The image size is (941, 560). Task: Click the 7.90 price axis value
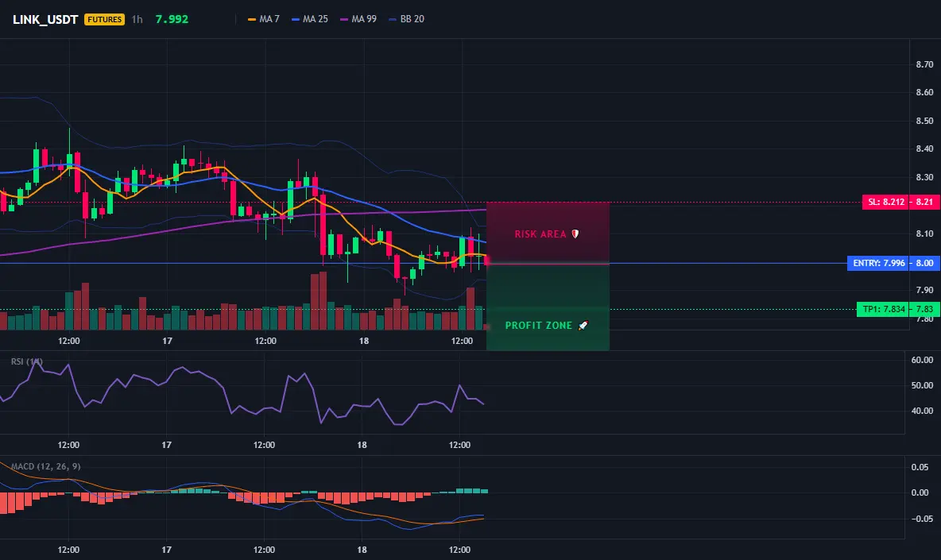[x=924, y=290]
